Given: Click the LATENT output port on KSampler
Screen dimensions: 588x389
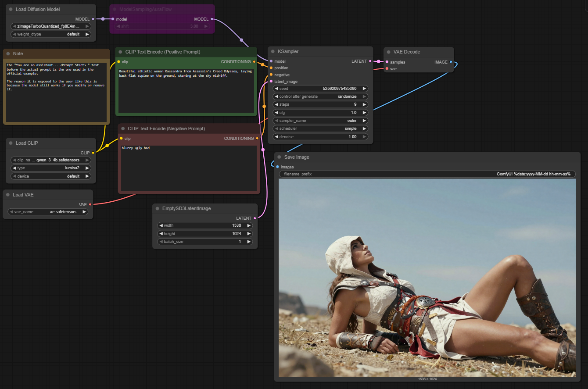Looking at the screenshot, I should tap(370, 61).
